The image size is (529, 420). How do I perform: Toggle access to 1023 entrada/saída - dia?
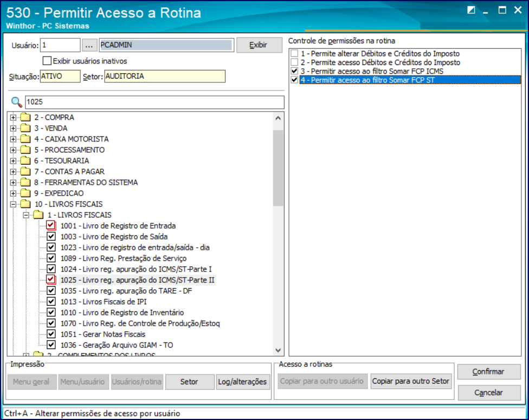click(51, 247)
